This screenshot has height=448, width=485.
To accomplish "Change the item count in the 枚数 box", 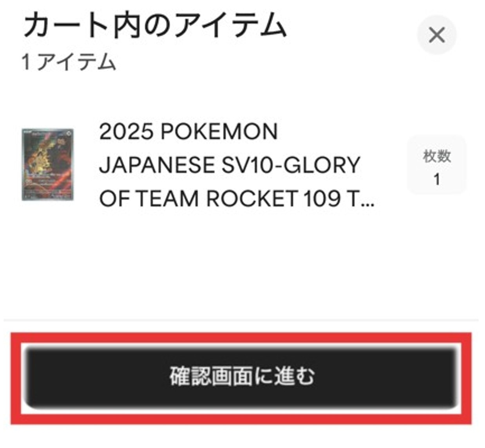I will coord(436,165).
